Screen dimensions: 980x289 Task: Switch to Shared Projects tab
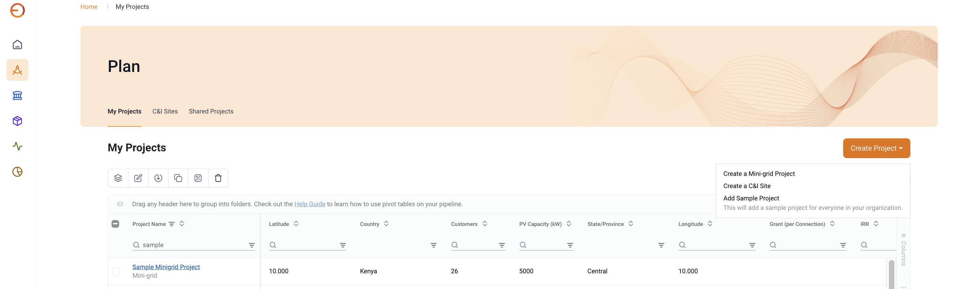tap(211, 111)
